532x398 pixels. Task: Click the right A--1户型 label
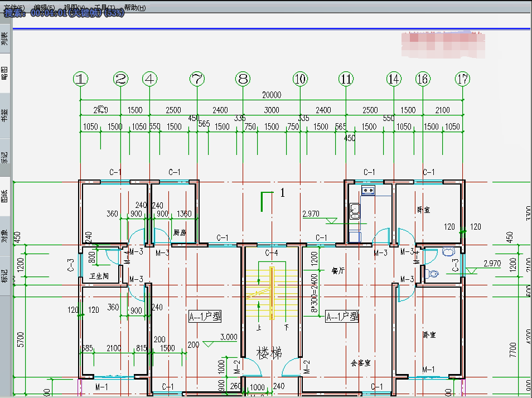coord(342,317)
